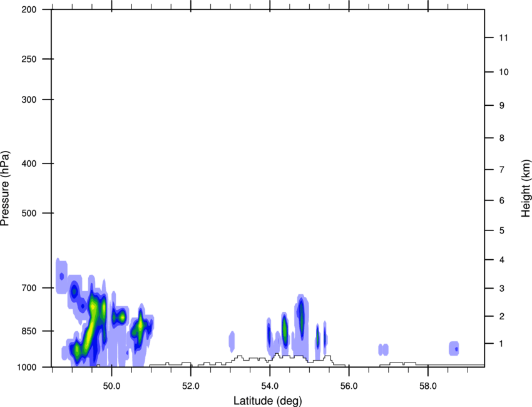Click the 9 km height label
532x407 pixels.
[502, 106]
